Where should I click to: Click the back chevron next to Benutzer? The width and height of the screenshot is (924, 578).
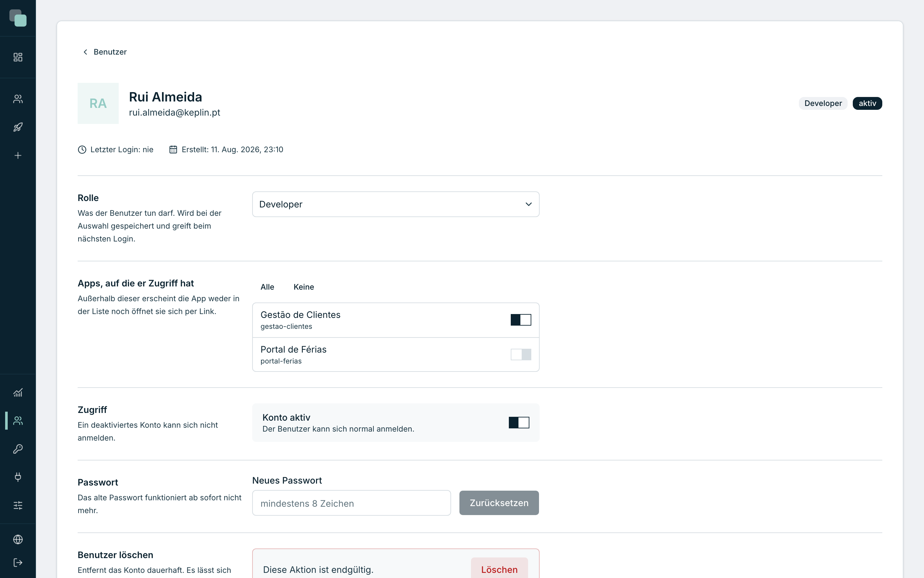85,52
